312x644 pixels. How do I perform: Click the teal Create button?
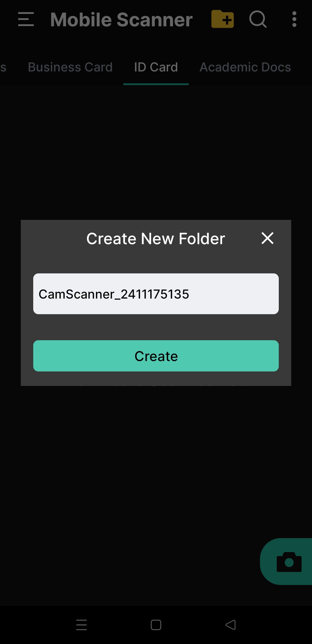coord(156,356)
